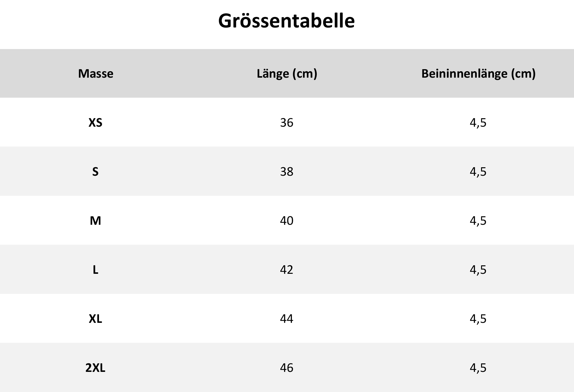The width and height of the screenshot is (574, 392).
Task: Select length value 40
Action: (287, 221)
